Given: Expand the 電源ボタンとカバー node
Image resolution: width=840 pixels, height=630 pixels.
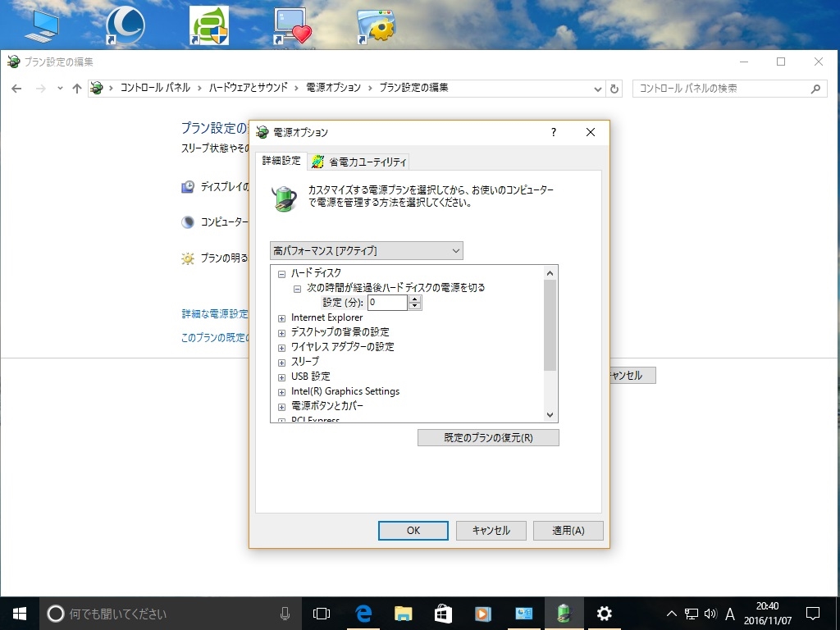Looking at the screenshot, I should 282,407.
